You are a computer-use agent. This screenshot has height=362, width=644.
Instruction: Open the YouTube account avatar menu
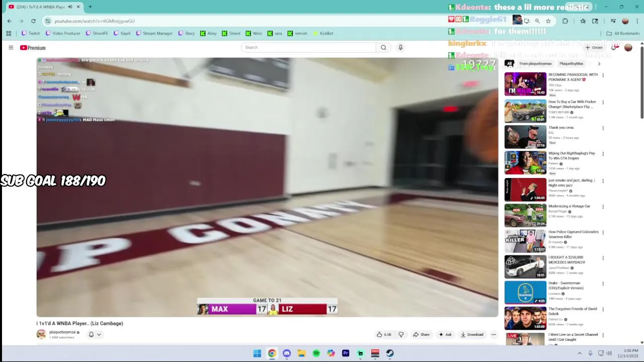[628, 47]
